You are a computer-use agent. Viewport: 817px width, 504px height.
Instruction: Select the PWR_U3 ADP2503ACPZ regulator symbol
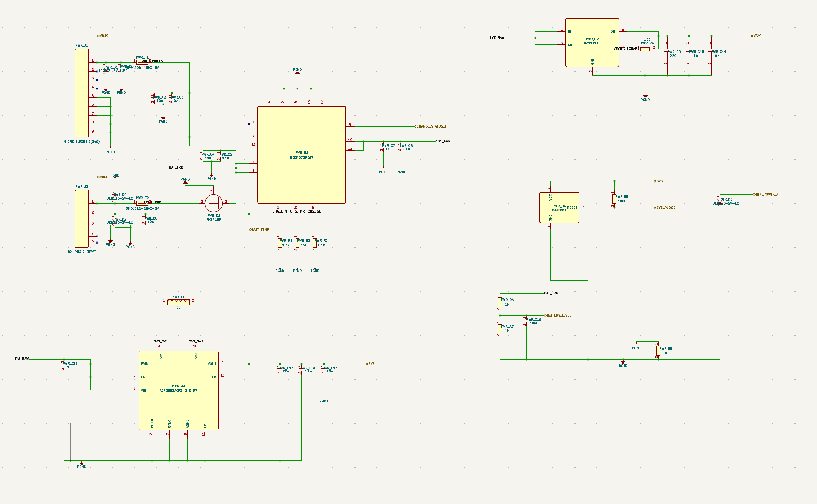point(178,390)
